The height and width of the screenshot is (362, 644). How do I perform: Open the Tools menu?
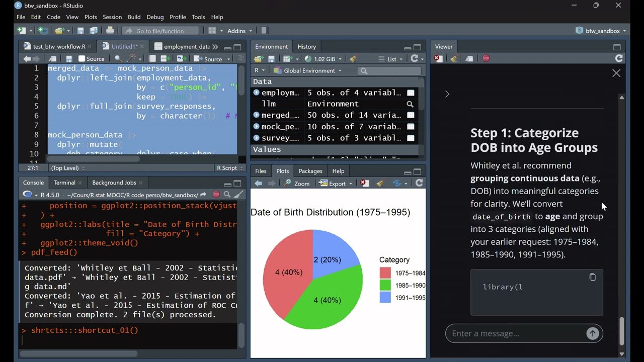[198, 17]
